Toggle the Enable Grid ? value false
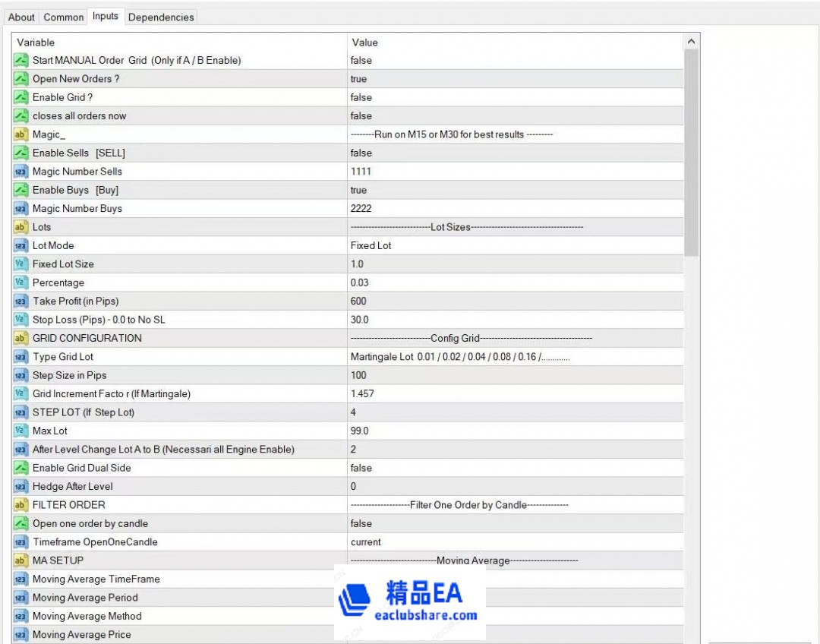The width and height of the screenshot is (820, 644). coord(361,97)
